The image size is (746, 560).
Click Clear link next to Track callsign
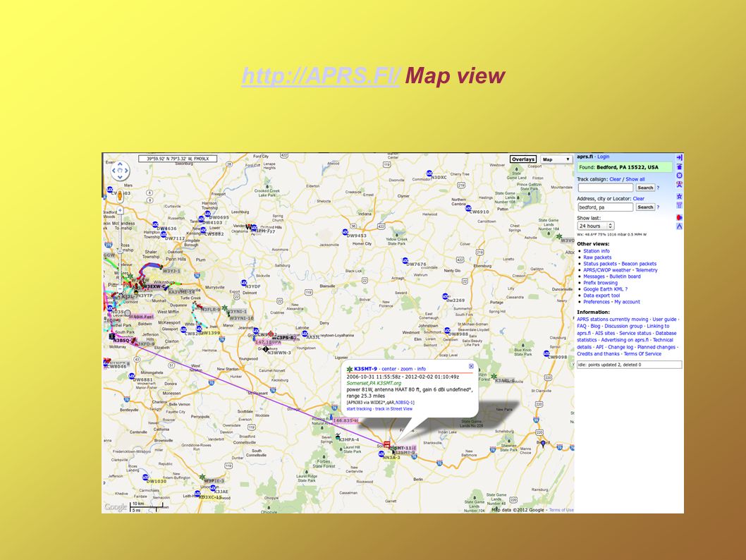click(615, 179)
